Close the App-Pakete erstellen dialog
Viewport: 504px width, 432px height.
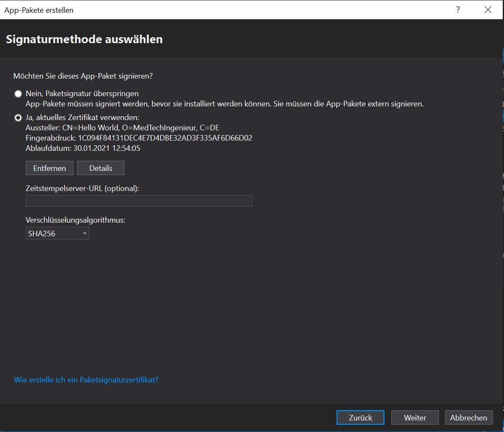click(x=488, y=10)
